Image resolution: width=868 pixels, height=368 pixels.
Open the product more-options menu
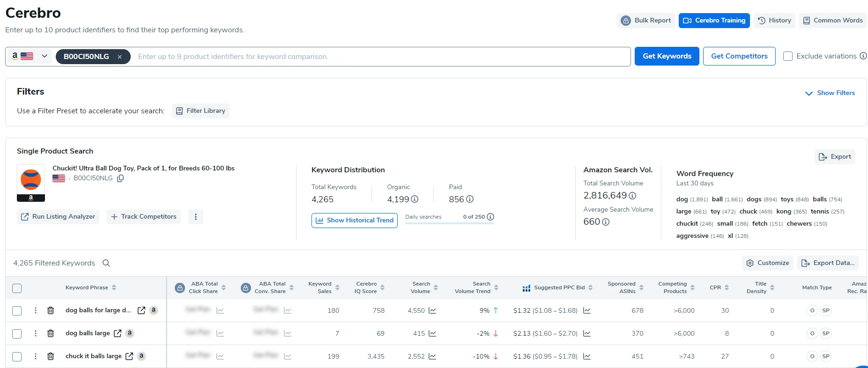point(196,217)
